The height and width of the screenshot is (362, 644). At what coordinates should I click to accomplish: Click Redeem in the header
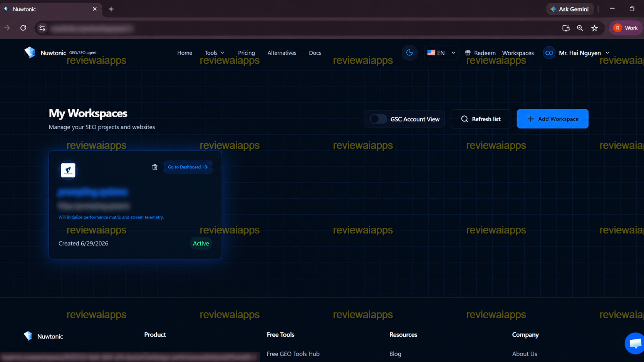click(480, 53)
